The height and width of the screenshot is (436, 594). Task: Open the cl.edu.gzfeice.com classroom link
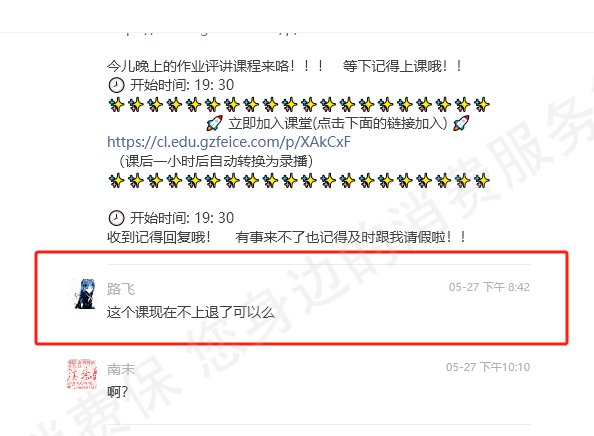click(x=229, y=142)
